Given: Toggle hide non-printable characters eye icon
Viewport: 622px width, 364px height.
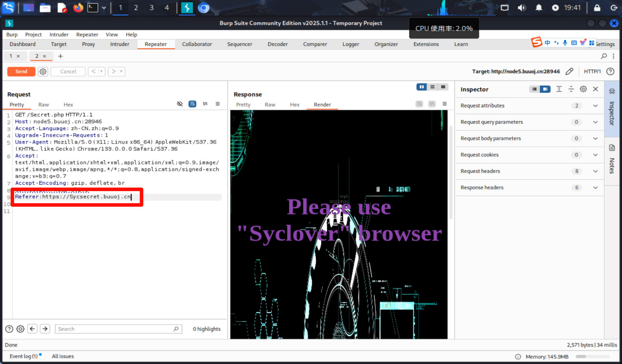Looking at the screenshot, I should point(180,104).
